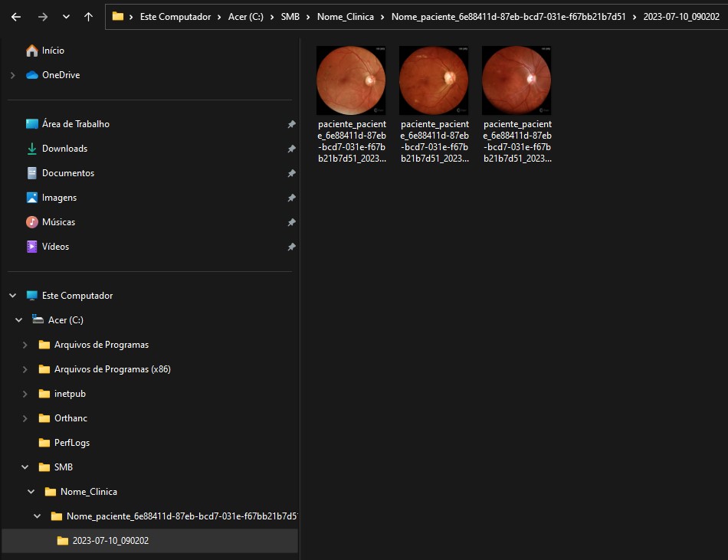
Task: Select 2023-07-10_090202 folder in tree
Action: 103,541
